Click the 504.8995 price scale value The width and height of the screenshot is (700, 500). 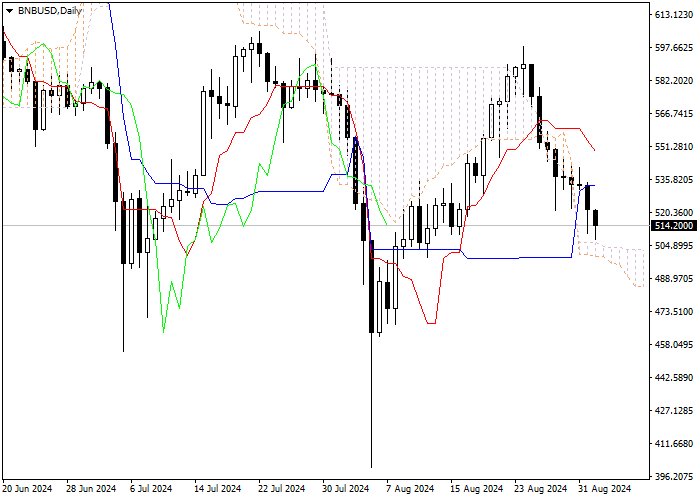674,246
